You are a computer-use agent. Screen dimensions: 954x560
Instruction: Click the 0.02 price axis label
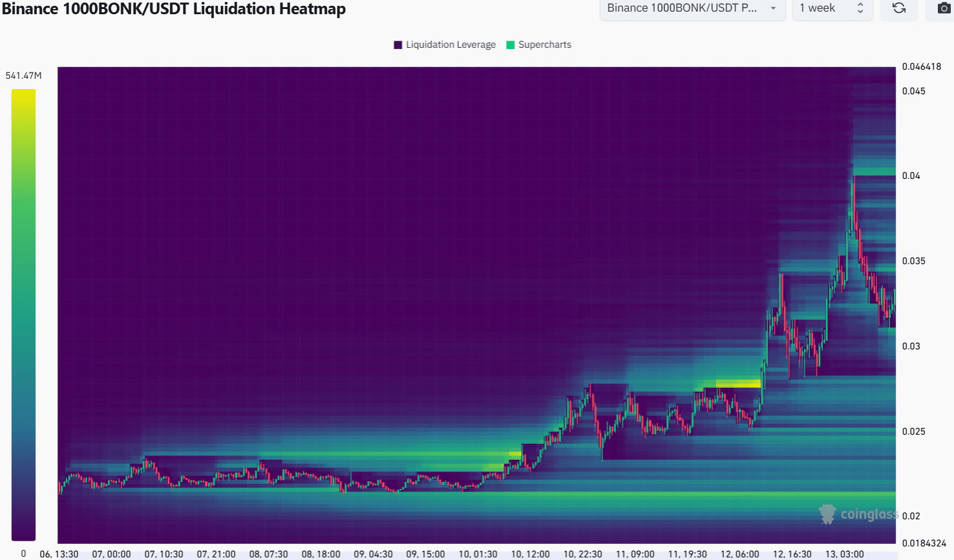click(911, 516)
